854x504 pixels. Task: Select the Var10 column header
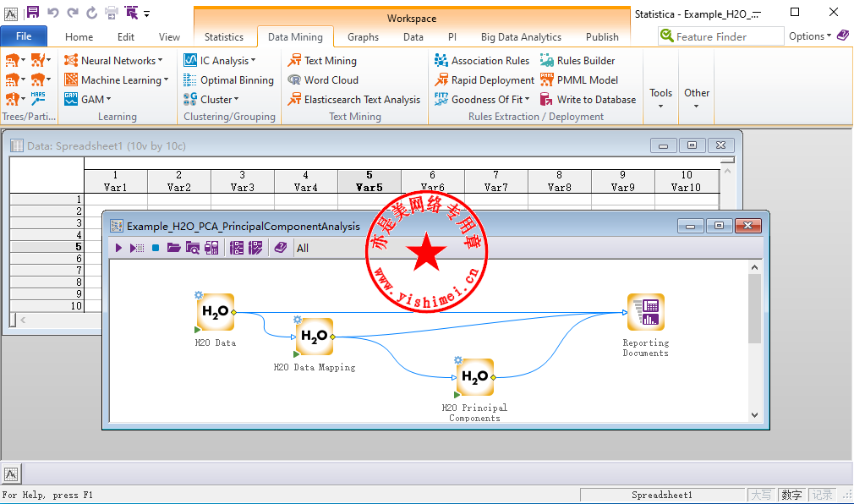687,181
